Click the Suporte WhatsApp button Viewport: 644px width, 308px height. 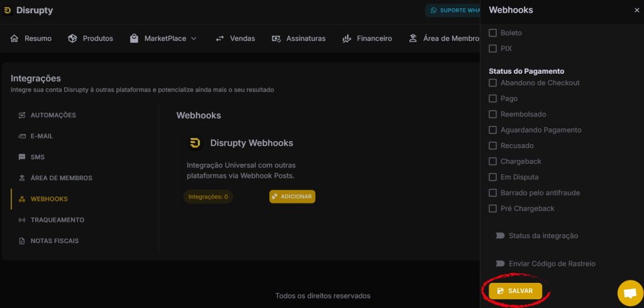[453, 10]
